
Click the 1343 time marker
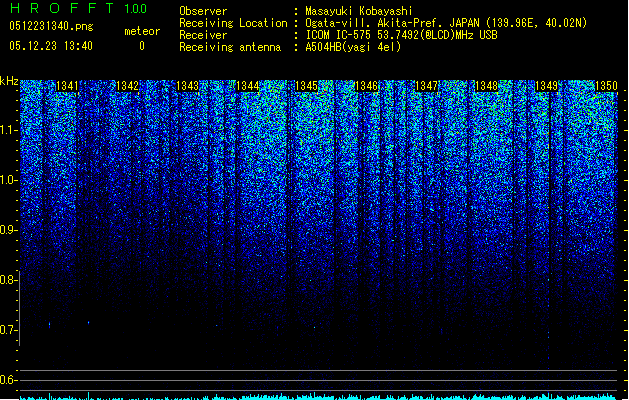(187, 86)
